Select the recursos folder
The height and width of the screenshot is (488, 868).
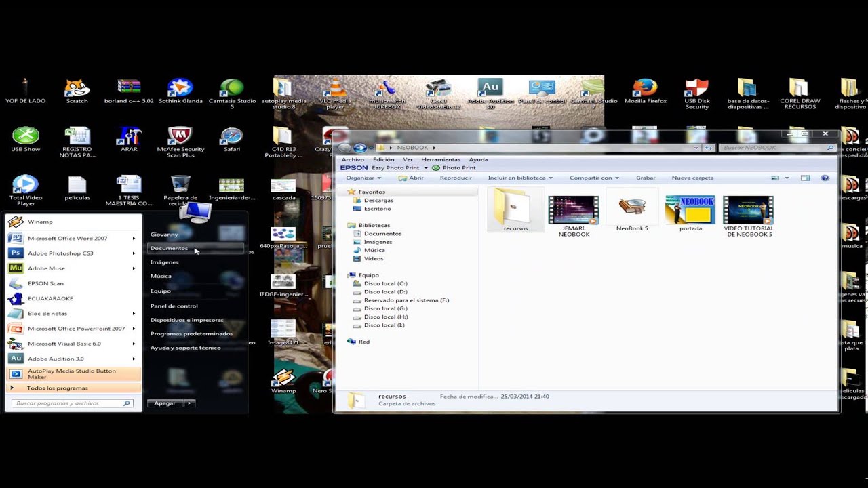pyautogui.click(x=515, y=211)
